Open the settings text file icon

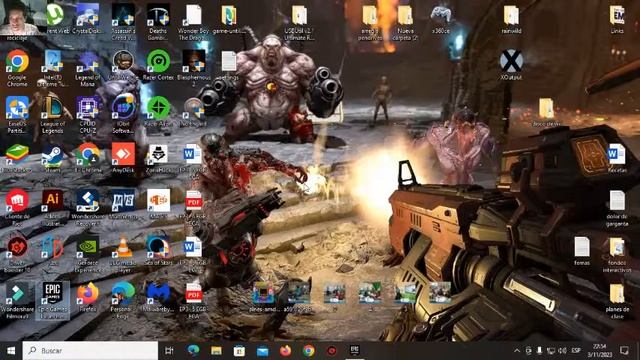pyautogui.click(x=229, y=65)
